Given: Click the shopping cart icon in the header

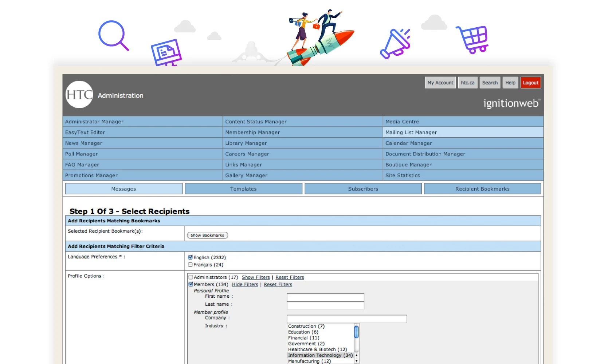Looking at the screenshot, I should [472, 38].
